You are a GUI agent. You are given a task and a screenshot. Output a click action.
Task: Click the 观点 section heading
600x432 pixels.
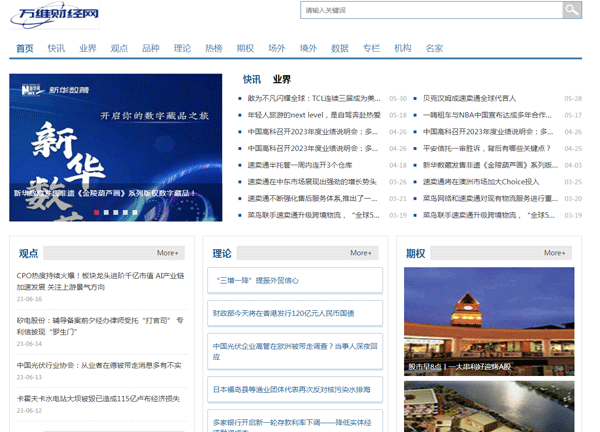[x=29, y=253]
